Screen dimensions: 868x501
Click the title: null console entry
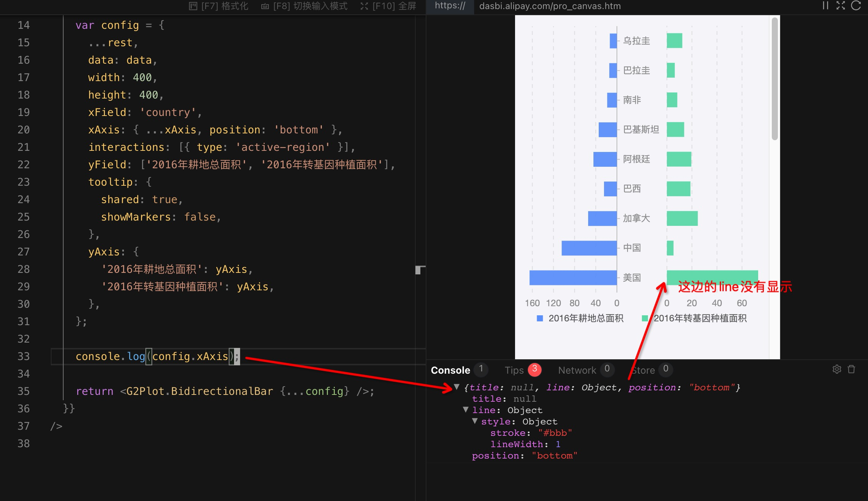tap(504, 399)
